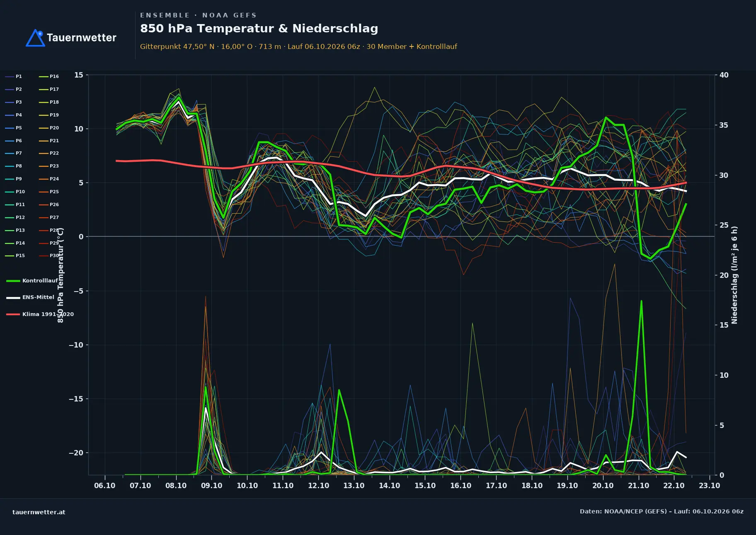Click legend entry P15
This screenshot has width=756, height=535.
tap(15, 255)
